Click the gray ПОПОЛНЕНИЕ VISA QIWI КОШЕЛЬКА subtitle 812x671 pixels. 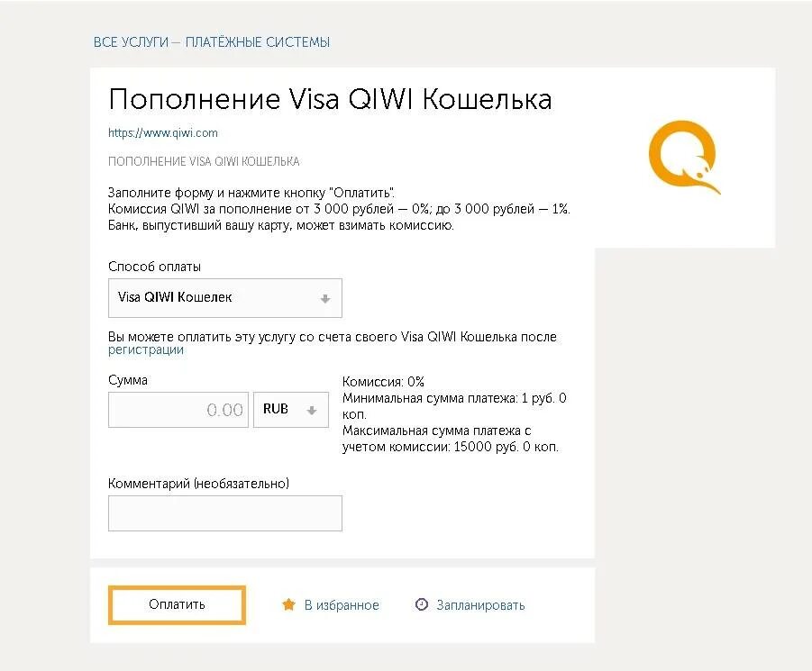[x=204, y=161]
